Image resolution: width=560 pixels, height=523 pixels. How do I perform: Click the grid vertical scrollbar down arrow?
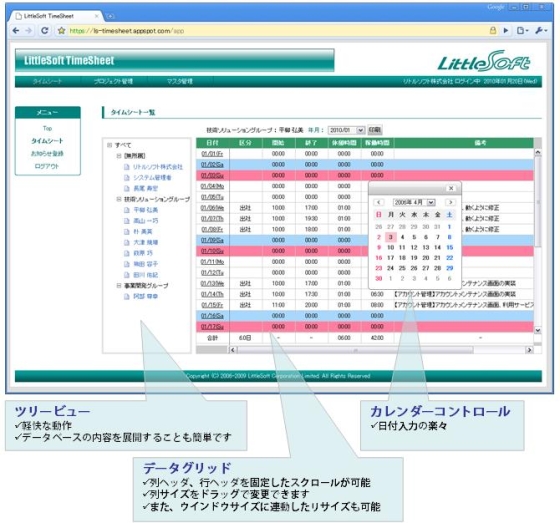(x=538, y=330)
